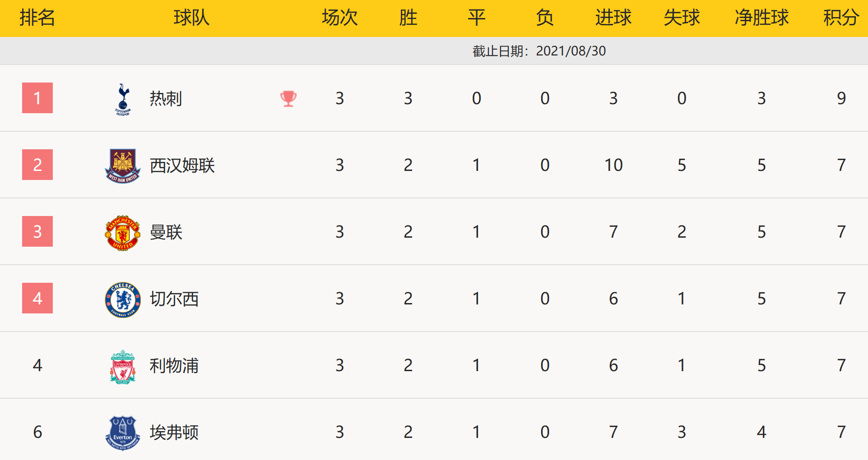Click the red trophy icon beside 热刺
This screenshot has width=868, height=460.
[288, 98]
